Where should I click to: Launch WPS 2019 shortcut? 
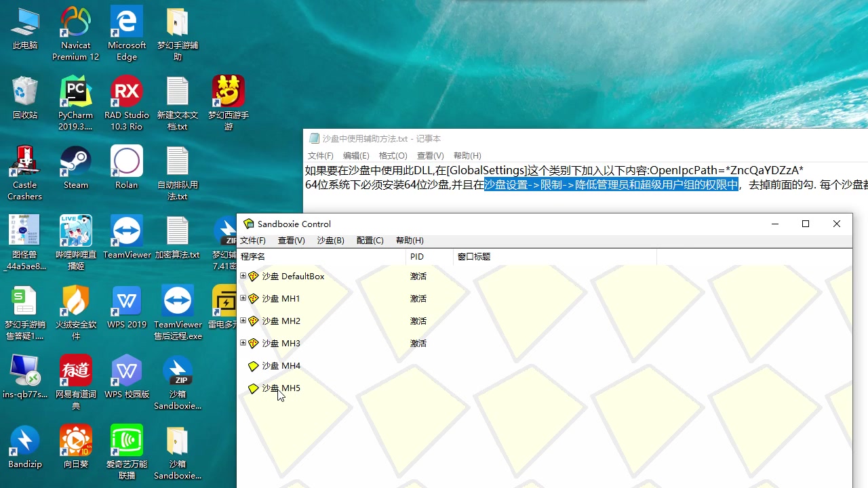coord(127,308)
